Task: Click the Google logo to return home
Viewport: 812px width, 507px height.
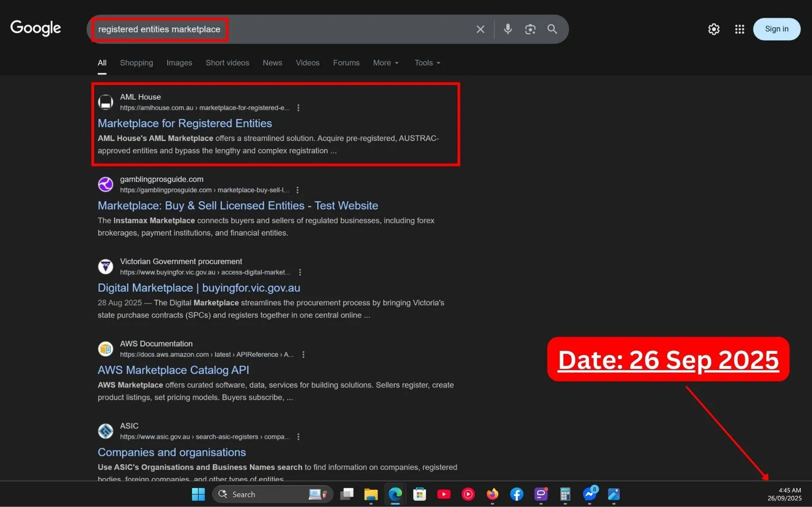Action: pos(35,28)
